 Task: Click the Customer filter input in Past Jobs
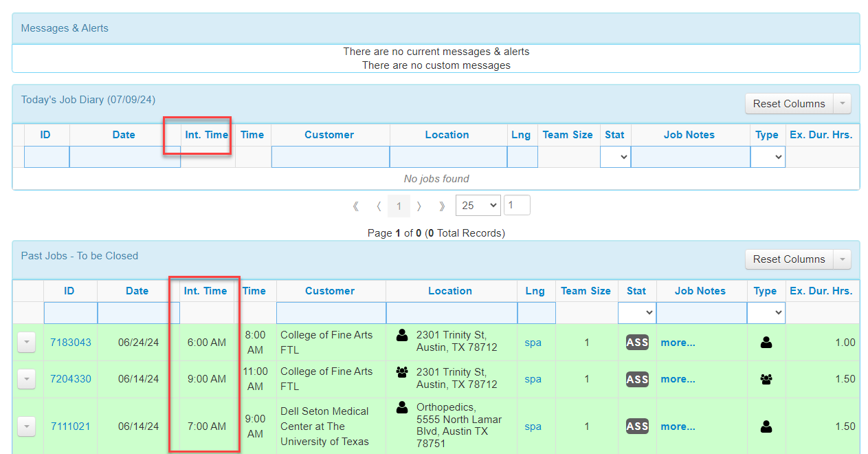[331, 313]
